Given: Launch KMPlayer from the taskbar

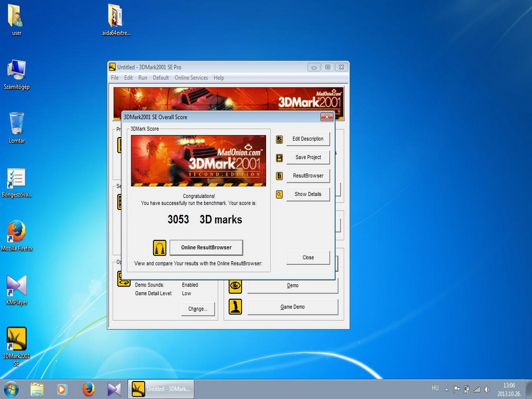Looking at the screenshot, I should pyautogui.click(x=114, y=389).
